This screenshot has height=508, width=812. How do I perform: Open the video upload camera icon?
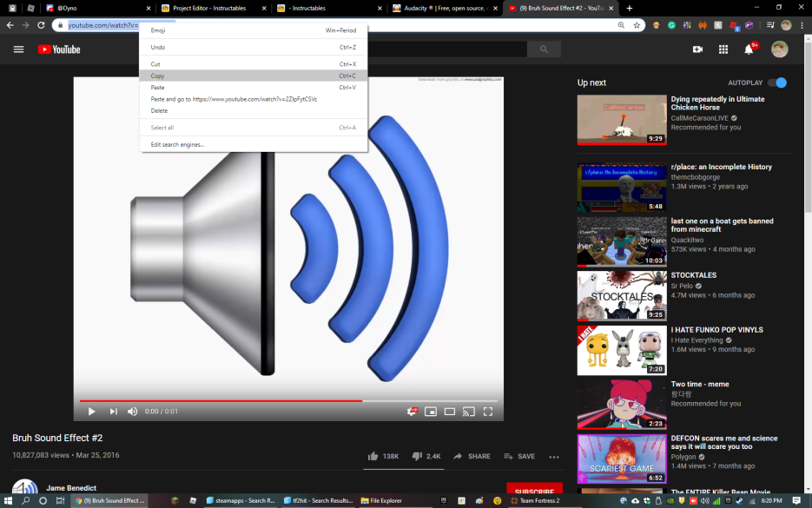698,49
